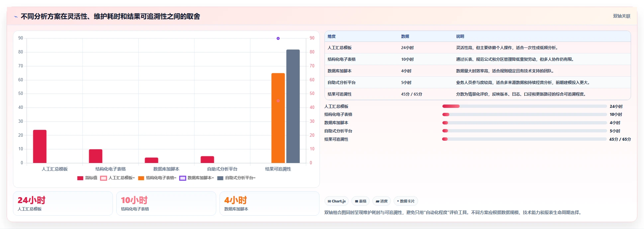Click the red 人工汇总模板 bar at 24
The width and height of the screenshot is (644, 229).
[40, 146]
